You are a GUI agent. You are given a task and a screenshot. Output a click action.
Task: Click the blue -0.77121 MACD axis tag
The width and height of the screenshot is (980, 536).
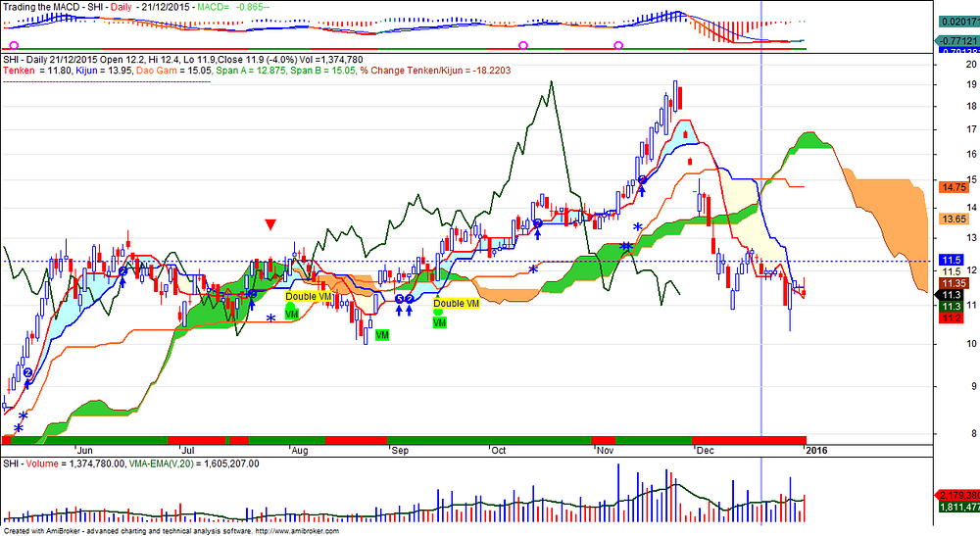point(958,40)
